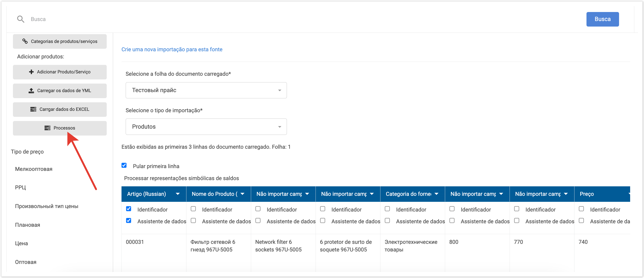Click the arrow in Artigo (Russian) column header
644x278 pixels.
tap(177, 194)
